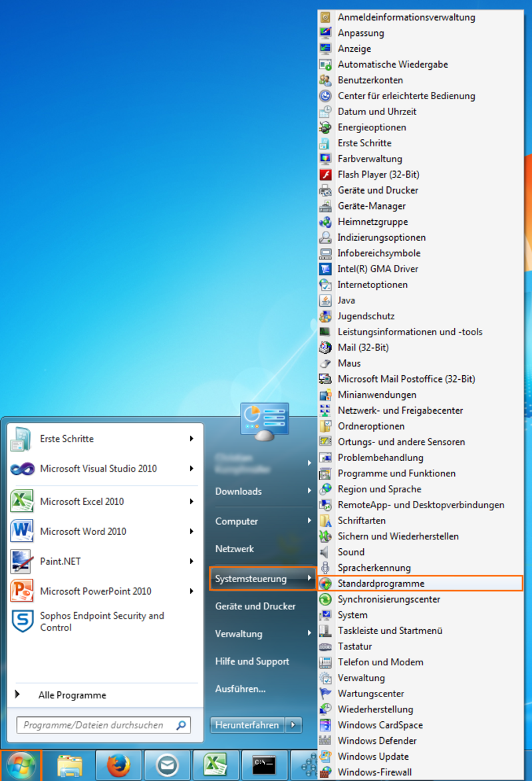Open the Systemsteuerung menu entry

(x=263, y=579)
